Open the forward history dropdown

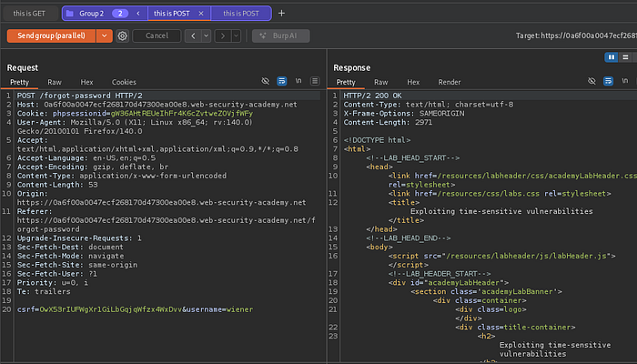(x=236, y=35)
